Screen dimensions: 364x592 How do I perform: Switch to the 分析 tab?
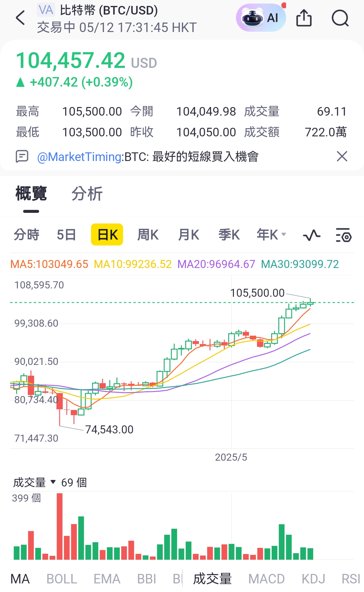(x=87, y=194)
